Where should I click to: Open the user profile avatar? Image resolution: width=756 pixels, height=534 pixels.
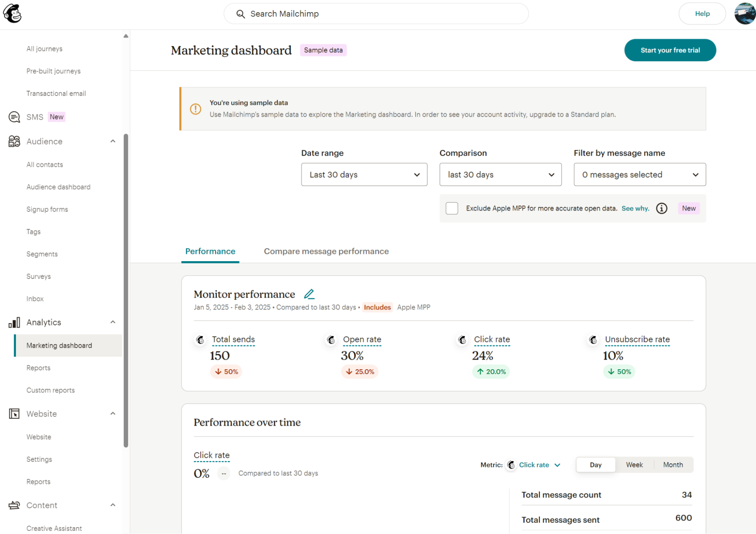tap(745, 14)
